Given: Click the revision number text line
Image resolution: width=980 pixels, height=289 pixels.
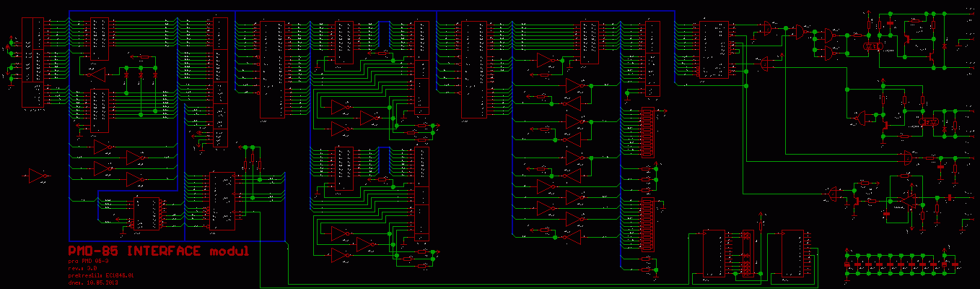Looking at the screenshot, I should click(82, 268).
